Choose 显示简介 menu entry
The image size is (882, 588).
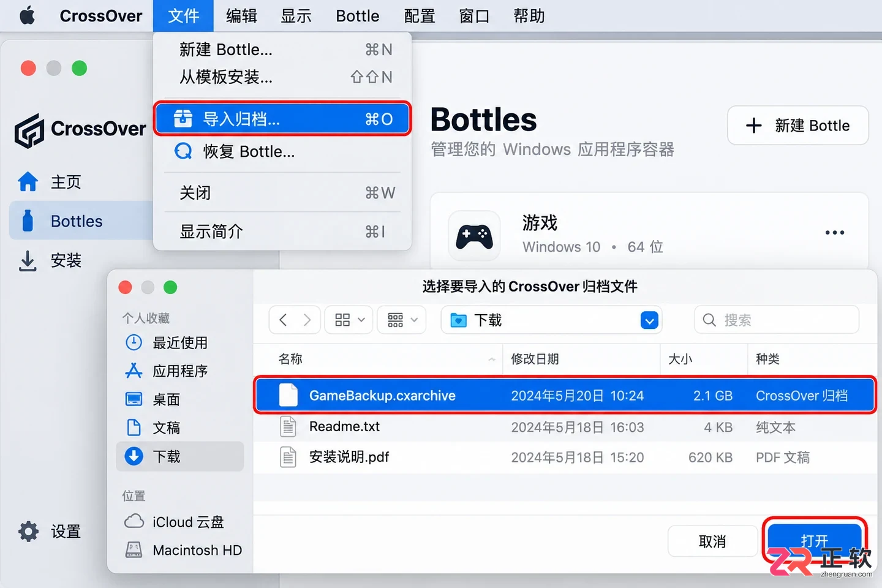(282, 232)
